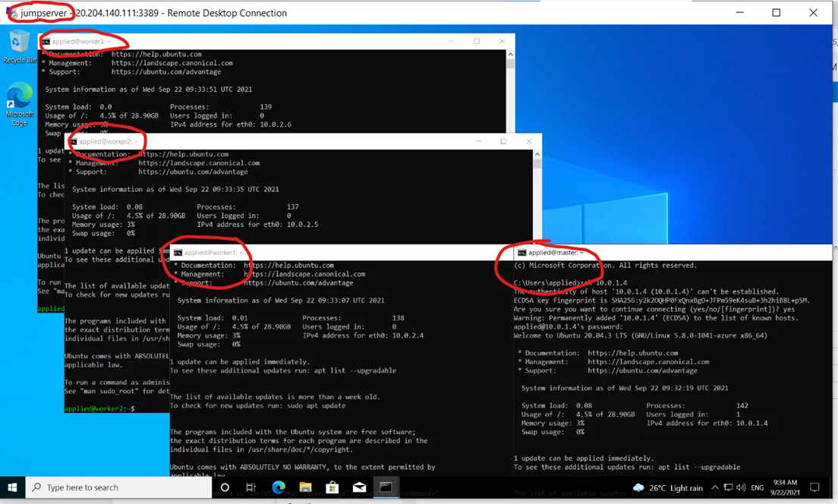Click the Windows Start button
The image size is (838, 504).
tap(13, 487)
